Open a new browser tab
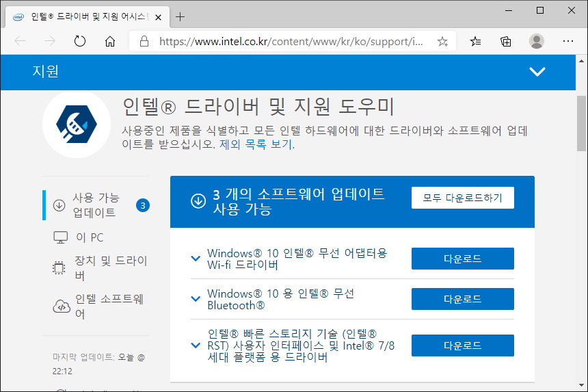 tap(181, 17)
